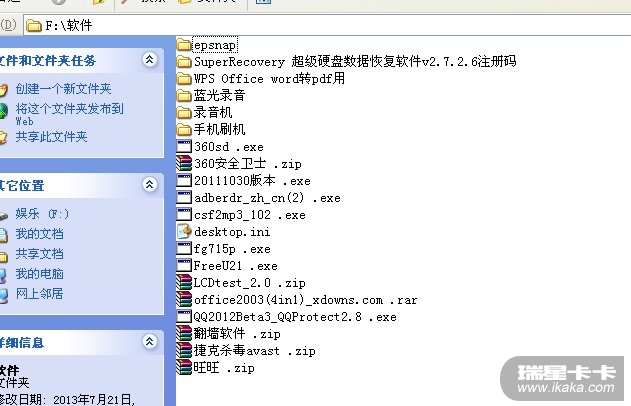Click the fg715p .exe file icon
The width and height of the screenshot is (631, 406).
(184, 249)
